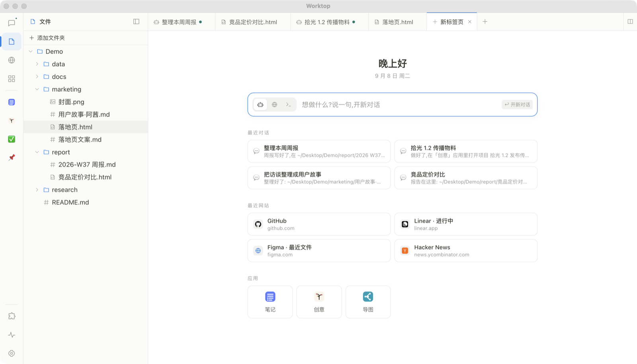The height and width of the screenshot is (364, 637).
Task: Expand the data folder
Action: click(x=37, y=64)
